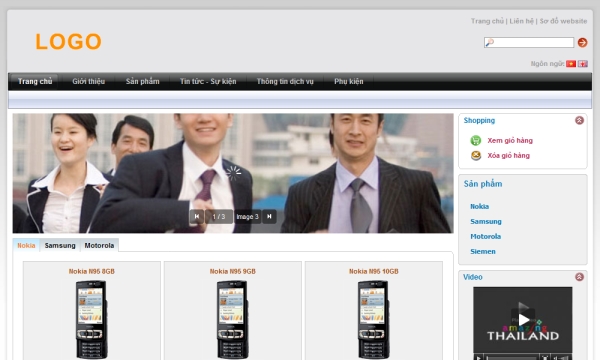Open the Sản phẩm menu item
This screenshot has height=360, width=600.
142,81
